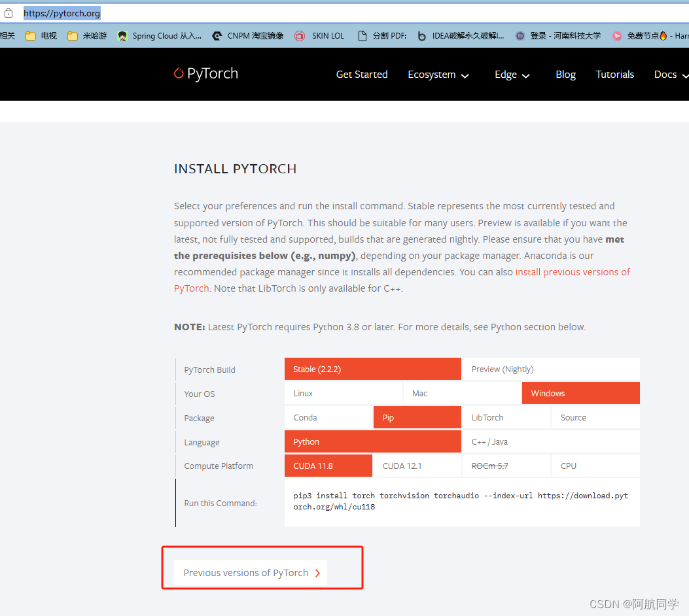Choose Windows as your OS
This screenshot has width=689, height=616.
pos(581,393)
